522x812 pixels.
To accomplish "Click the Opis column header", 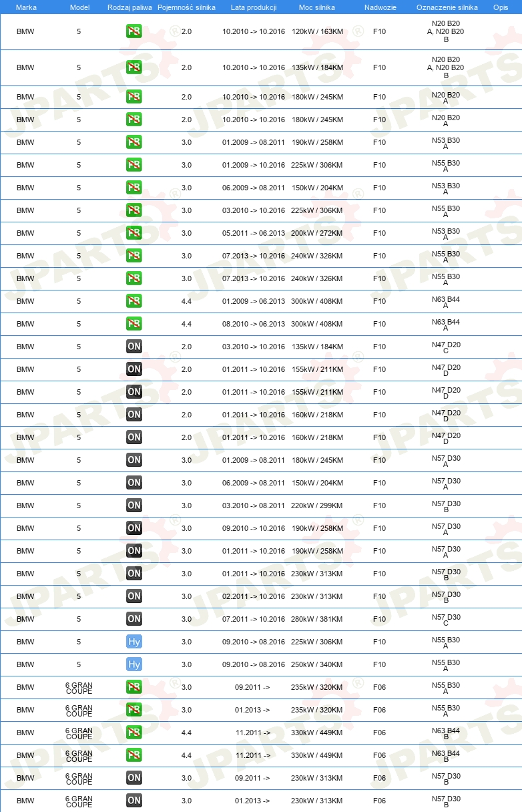I will click(x=501, y=7).
